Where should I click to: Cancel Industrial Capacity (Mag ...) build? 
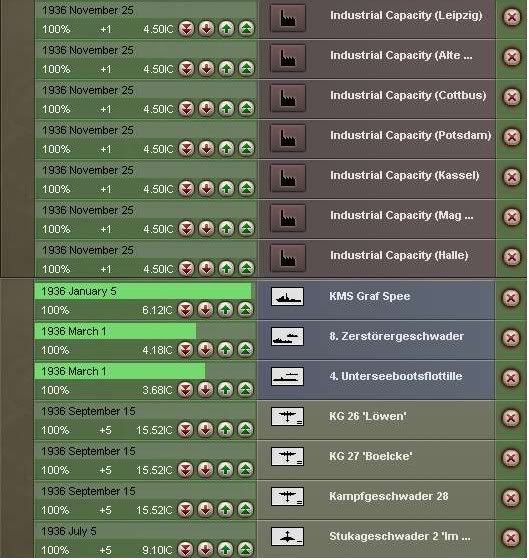(x=512, y=217)
